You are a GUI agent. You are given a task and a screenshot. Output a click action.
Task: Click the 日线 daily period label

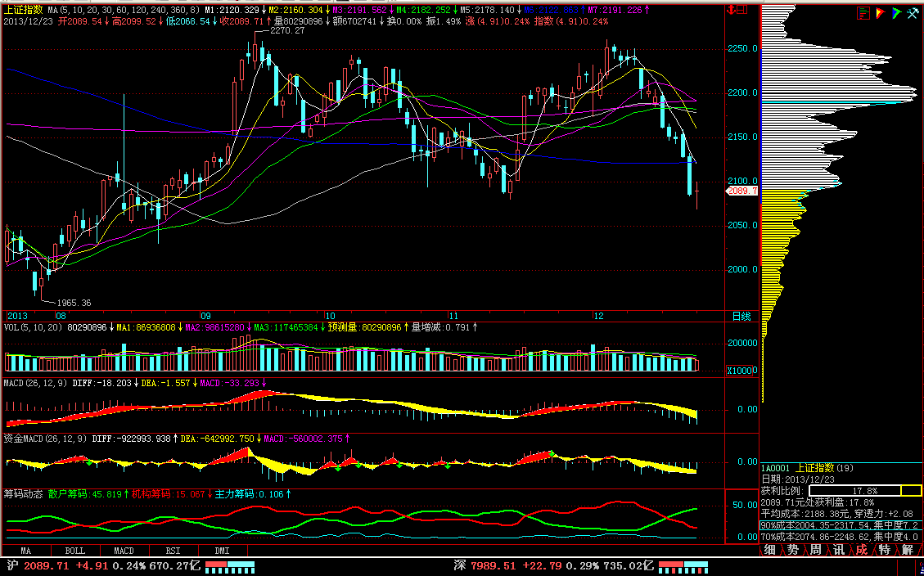pyautogui.click(x=741, y=317)
